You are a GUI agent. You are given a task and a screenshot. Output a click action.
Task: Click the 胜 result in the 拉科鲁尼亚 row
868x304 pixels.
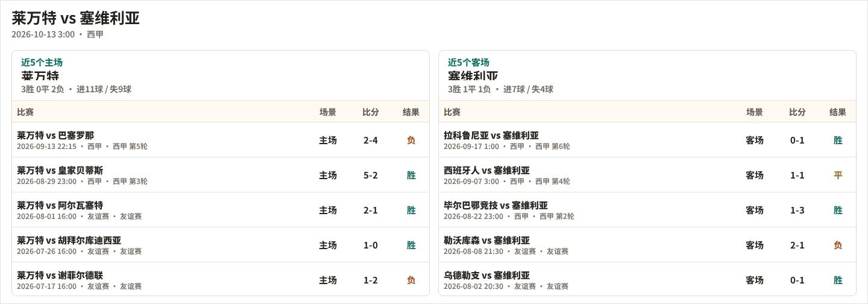(838, 140)
